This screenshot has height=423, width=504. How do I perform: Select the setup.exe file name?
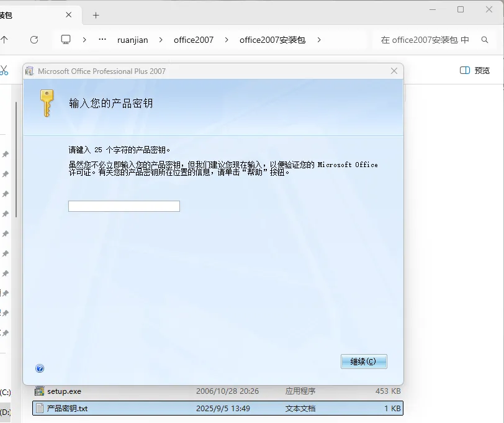coord(64,391)
